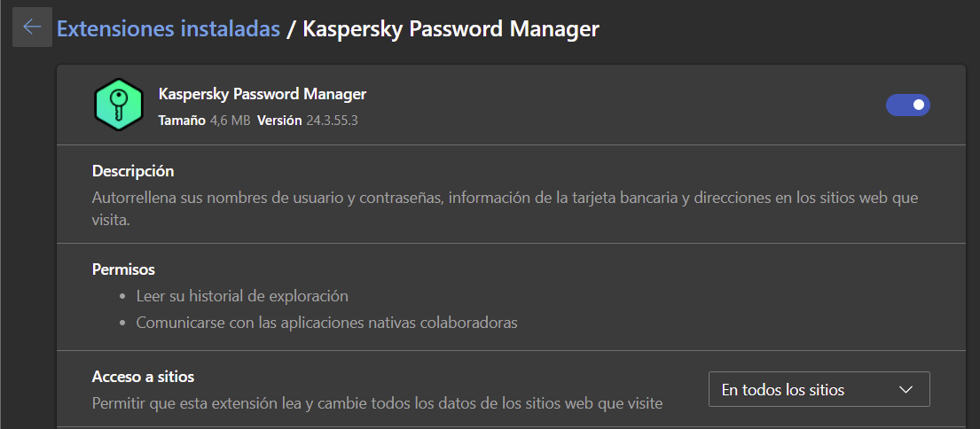Click the Autorrellena description paragraph
Viewport: 980px width, 429px height.
(504, 198)
